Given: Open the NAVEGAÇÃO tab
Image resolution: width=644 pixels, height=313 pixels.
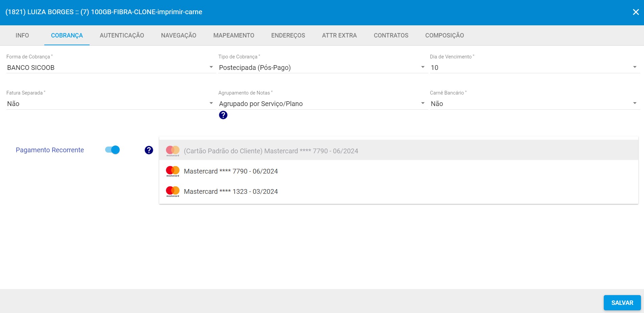Looking at the screenshot, I should 178,35.
